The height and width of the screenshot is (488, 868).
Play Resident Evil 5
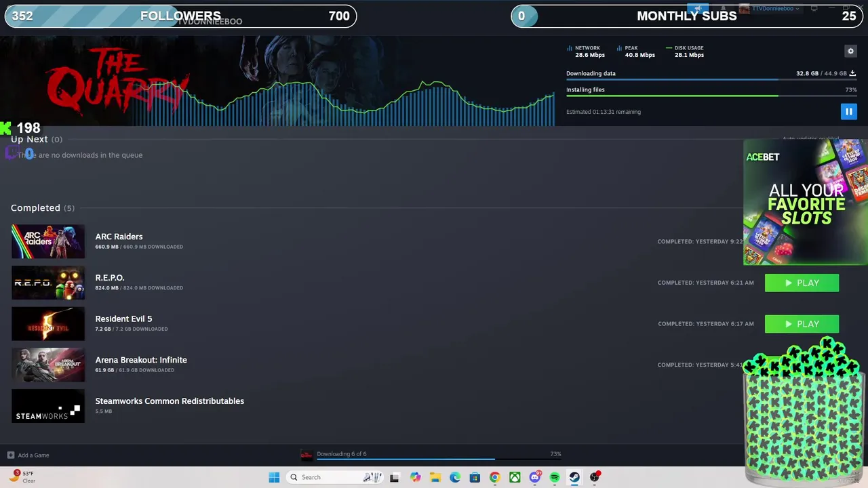pyautogui.click(x=802, y=324)
